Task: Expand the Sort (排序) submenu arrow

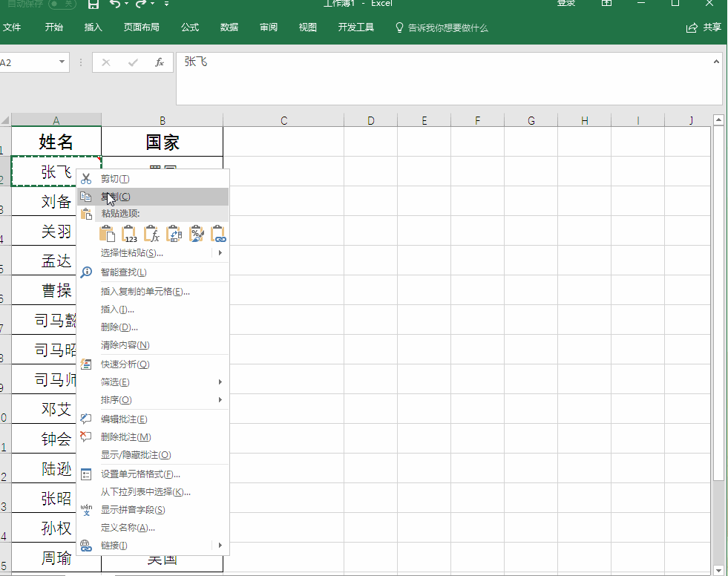Action: pyautogui.click(x=220, y=399)
